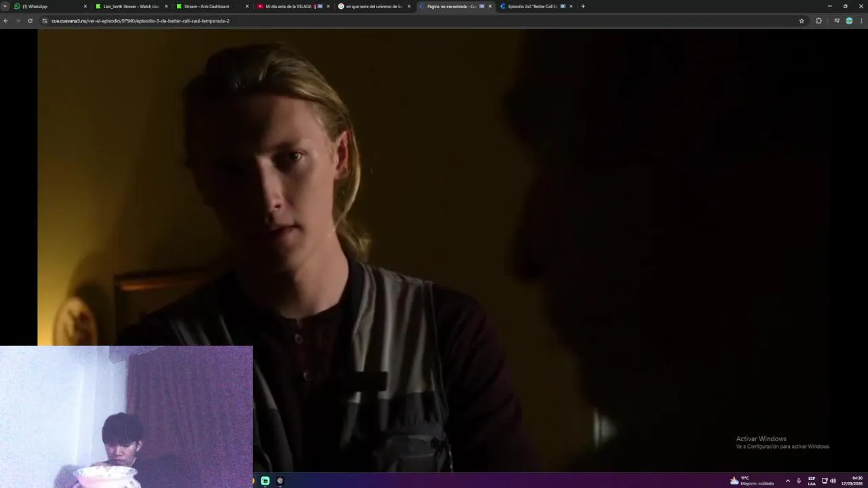Bookmark this page with the star icon

pos(802,21)
